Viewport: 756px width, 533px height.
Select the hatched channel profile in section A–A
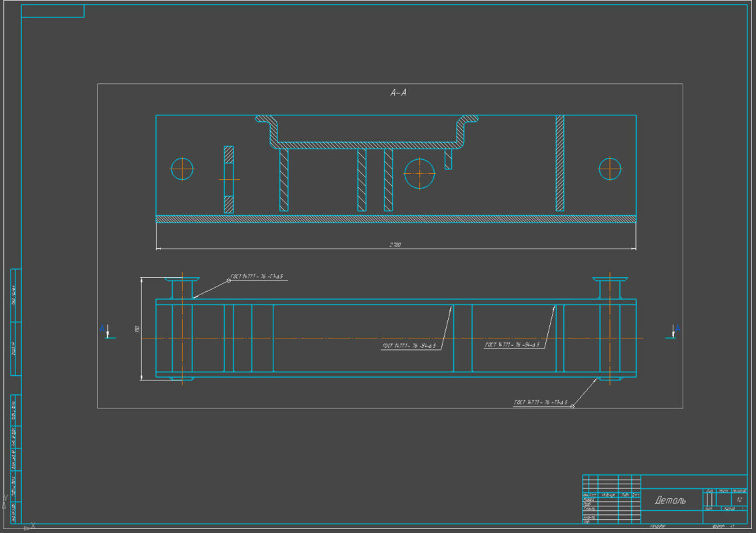367,145
